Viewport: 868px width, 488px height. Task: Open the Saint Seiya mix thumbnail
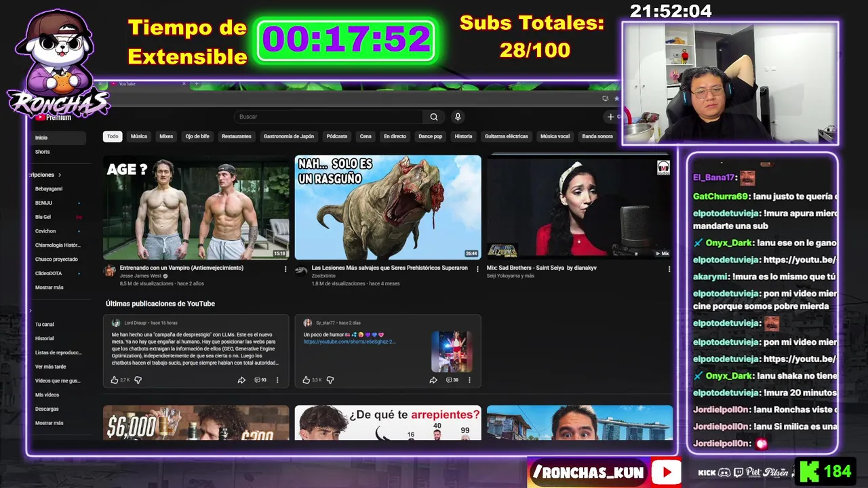(x=580, y=207)
